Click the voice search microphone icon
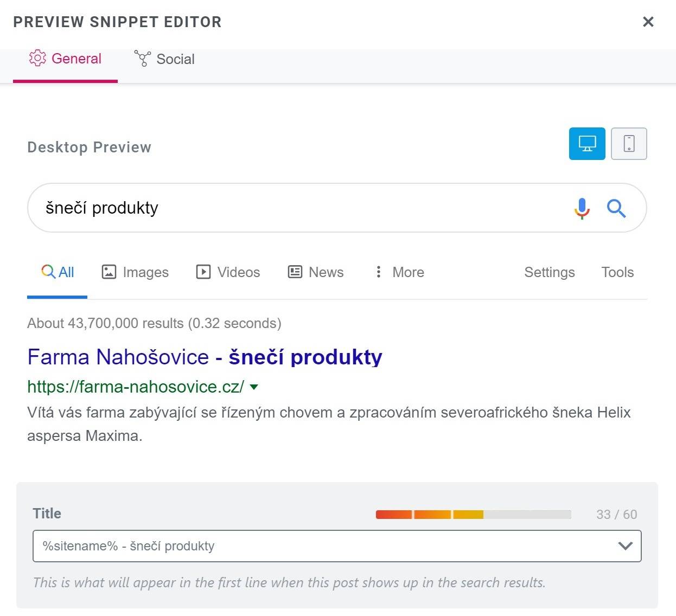Viewport: 676px width, 616px height. [582, 208]
